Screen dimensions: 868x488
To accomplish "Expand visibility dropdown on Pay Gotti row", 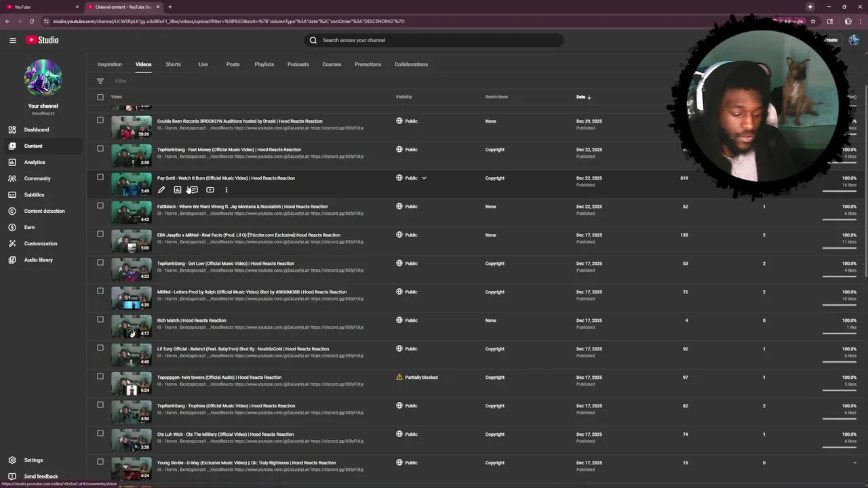I will click(424, 178).
